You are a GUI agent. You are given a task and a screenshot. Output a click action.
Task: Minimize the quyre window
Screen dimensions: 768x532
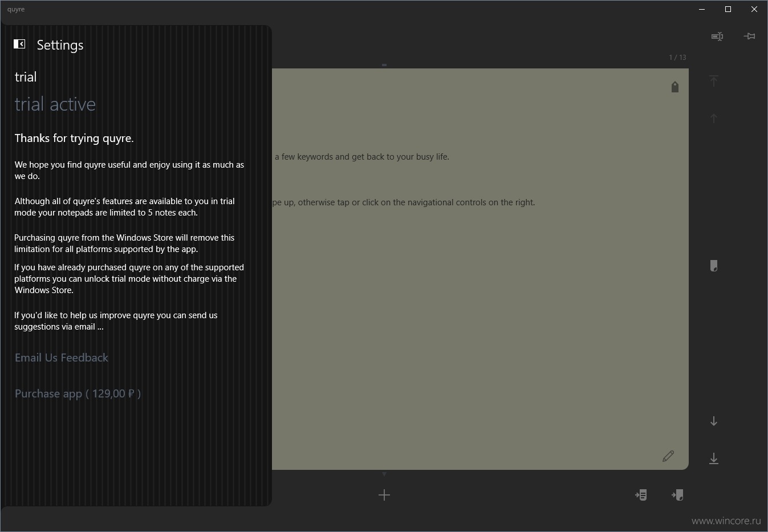click(x=702, y=9)
